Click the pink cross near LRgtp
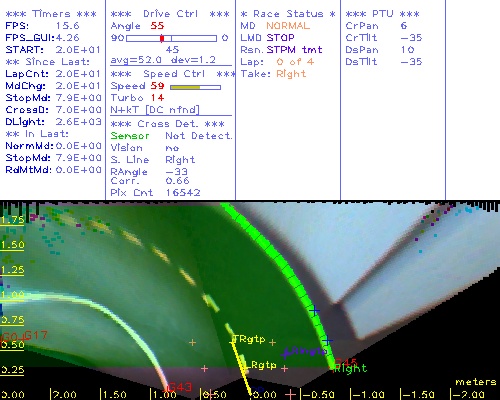500x400 pixels. click(x=284, y=369)
